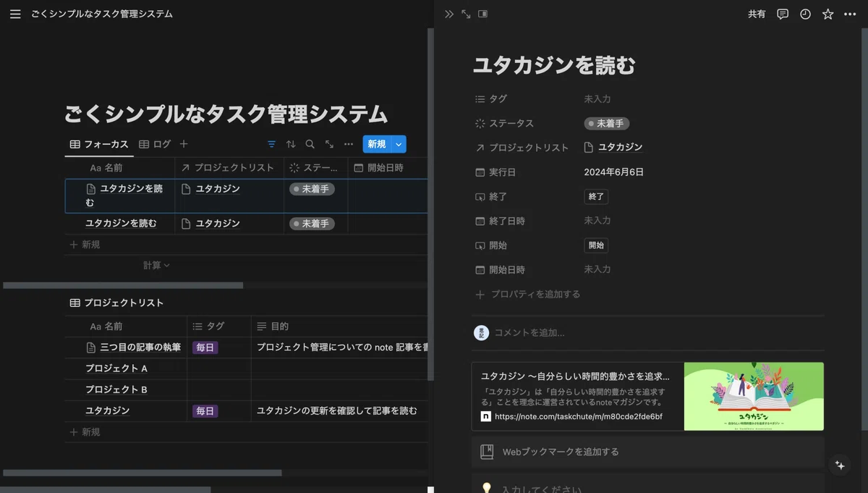The image size is (868, 493).
Task: Switch to the フォーカス view tab
Action: pyautogui.click(x=99, y=144)
